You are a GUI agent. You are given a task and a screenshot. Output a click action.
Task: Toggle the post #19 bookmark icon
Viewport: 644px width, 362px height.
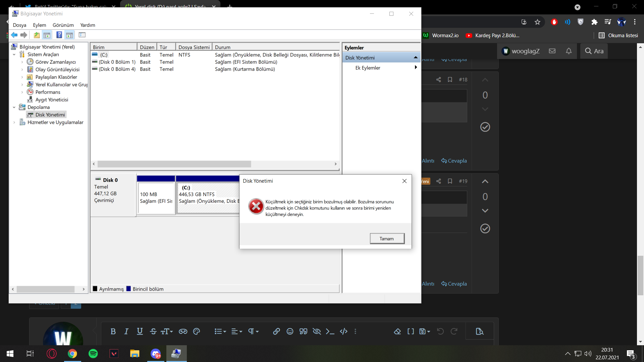click(450, 181)
